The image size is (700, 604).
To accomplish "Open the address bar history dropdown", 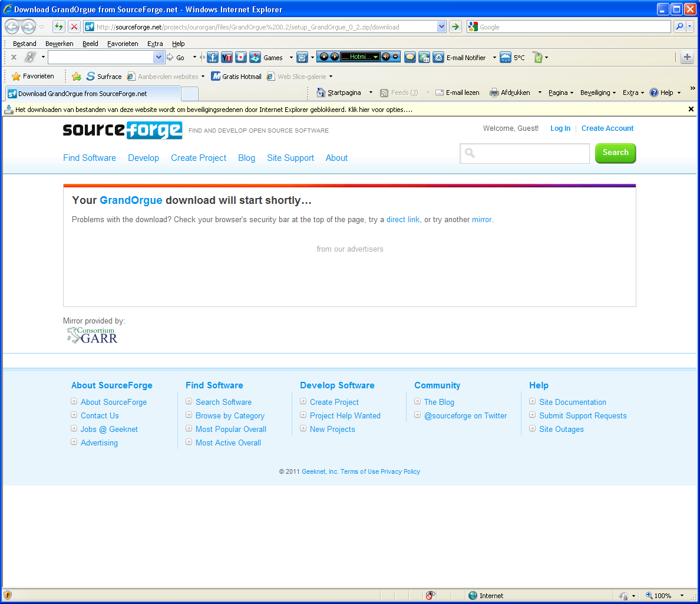I will click(x=441, y=27).
